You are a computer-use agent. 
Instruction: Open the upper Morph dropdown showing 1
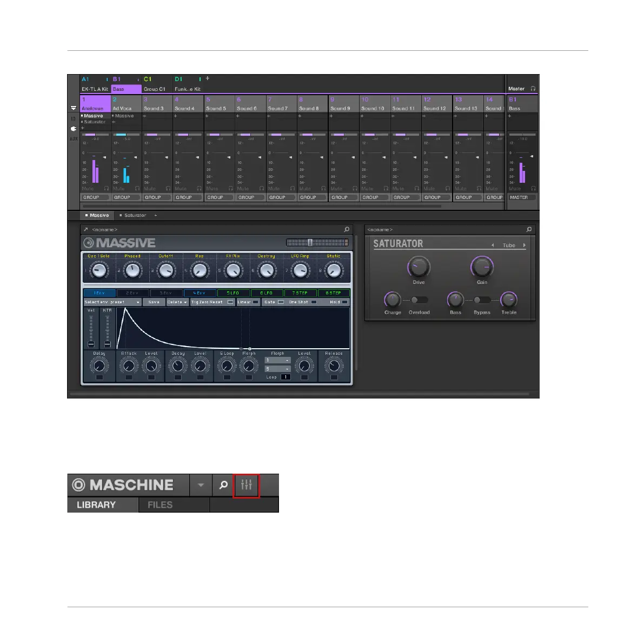[x=277, y=360]
